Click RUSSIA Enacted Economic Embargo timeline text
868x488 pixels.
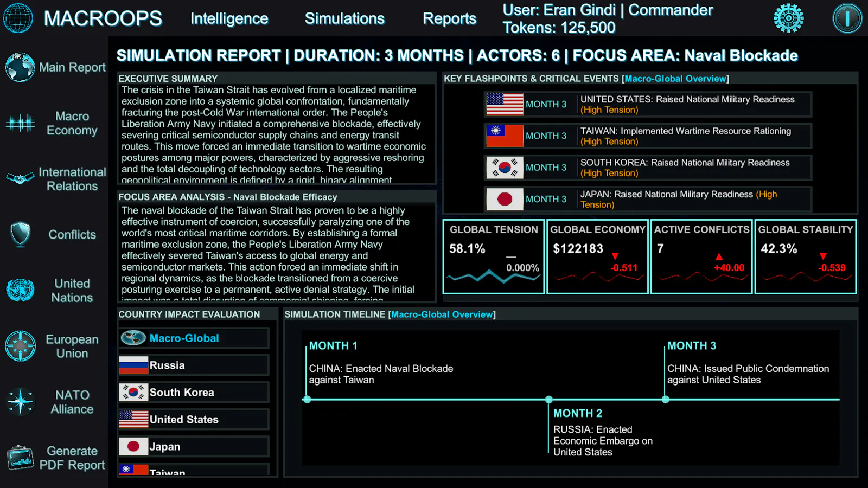coord(603,441)
